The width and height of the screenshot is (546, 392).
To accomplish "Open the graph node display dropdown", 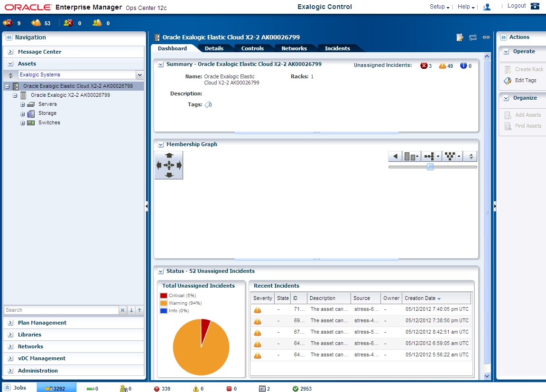I will [453, 157].
